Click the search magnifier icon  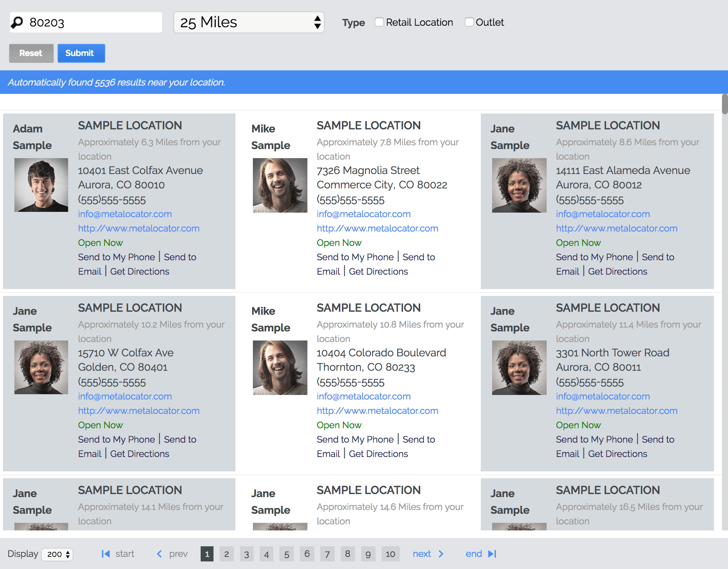click(x=17, y=22)
